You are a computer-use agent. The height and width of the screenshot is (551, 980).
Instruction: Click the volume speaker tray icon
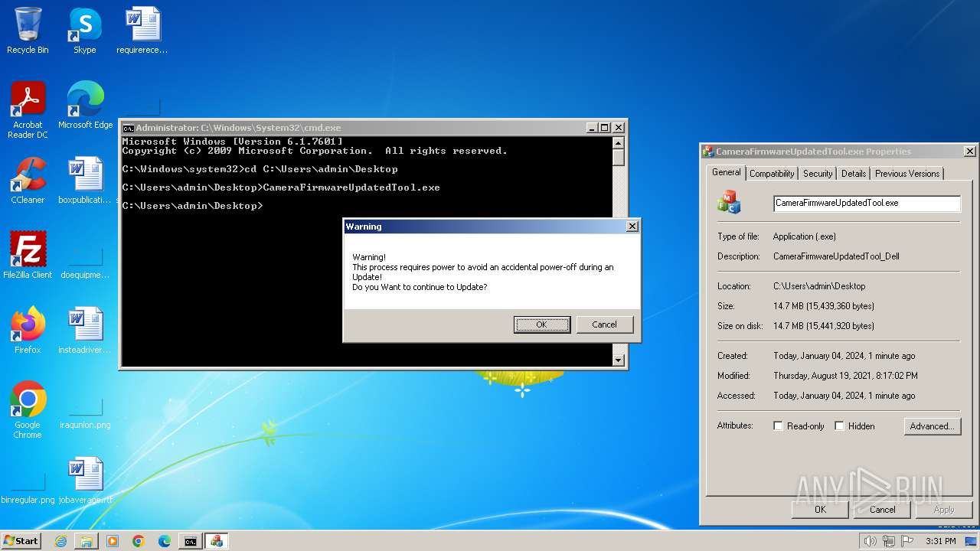(870, 541)
